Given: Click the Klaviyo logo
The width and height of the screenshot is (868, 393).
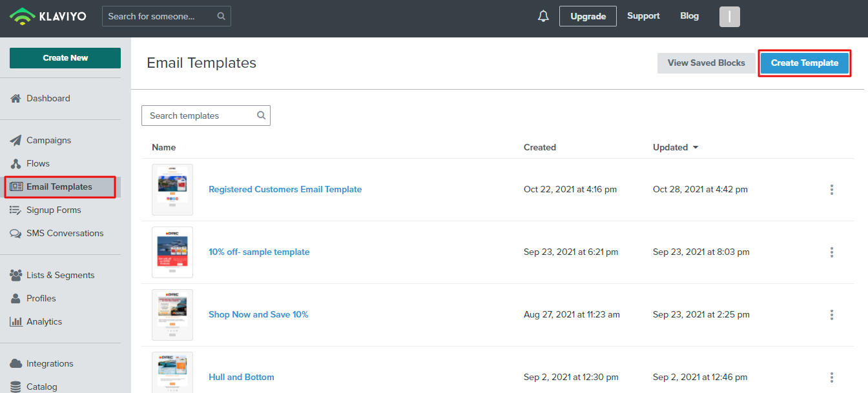Looking at the screenshot, I should [x=47, y=16].
